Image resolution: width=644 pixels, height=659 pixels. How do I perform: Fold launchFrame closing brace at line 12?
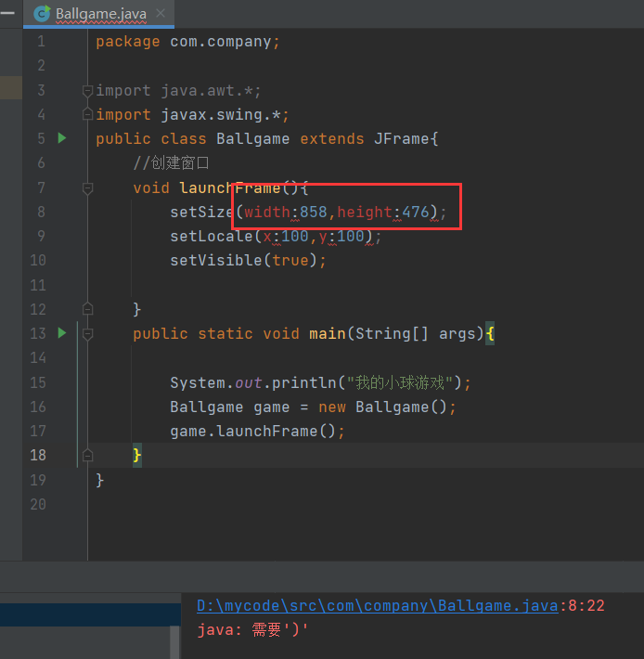coord(87,309)
